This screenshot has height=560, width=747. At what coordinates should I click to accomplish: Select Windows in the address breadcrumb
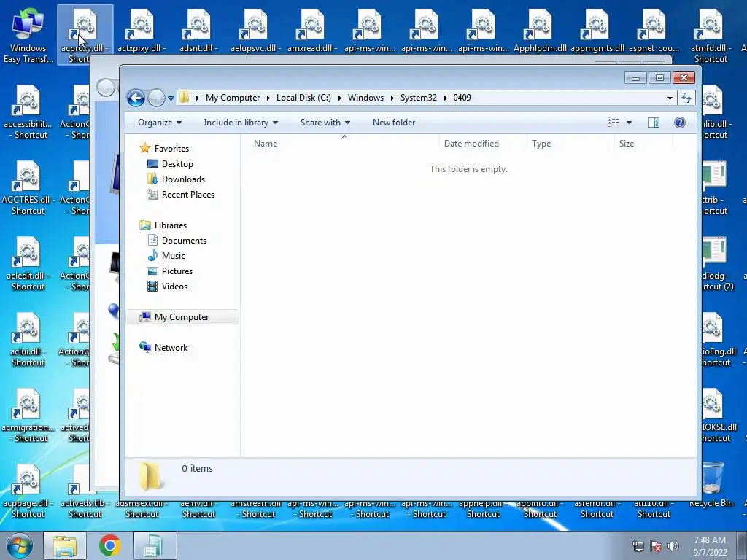(365, 98)
